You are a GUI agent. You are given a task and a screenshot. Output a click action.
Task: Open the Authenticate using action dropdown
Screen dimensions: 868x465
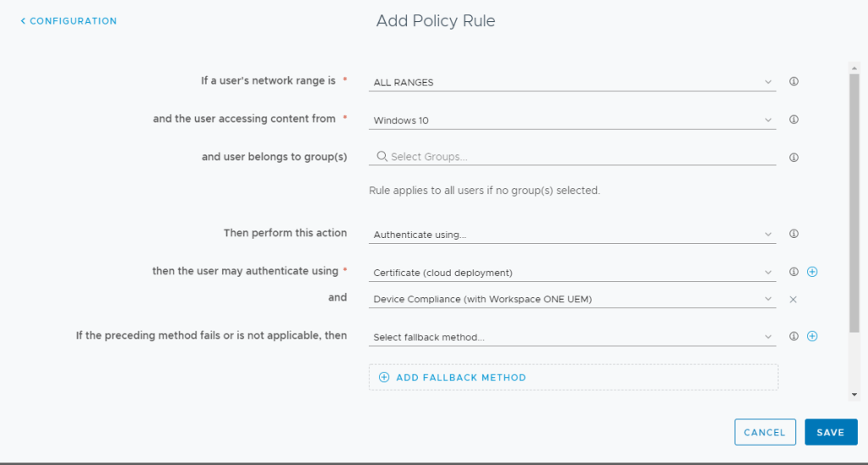[x=573, y=235]
